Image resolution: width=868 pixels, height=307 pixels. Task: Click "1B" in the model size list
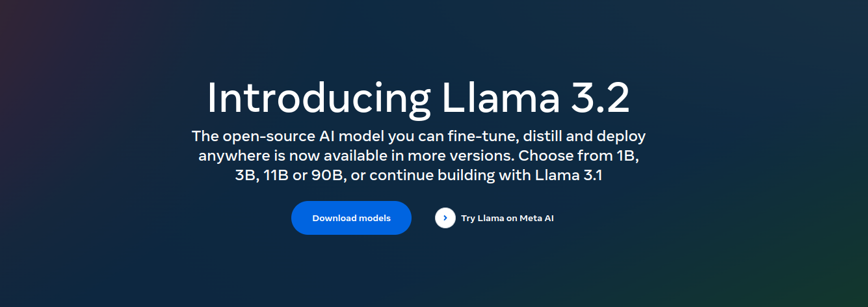pos(626,156)
